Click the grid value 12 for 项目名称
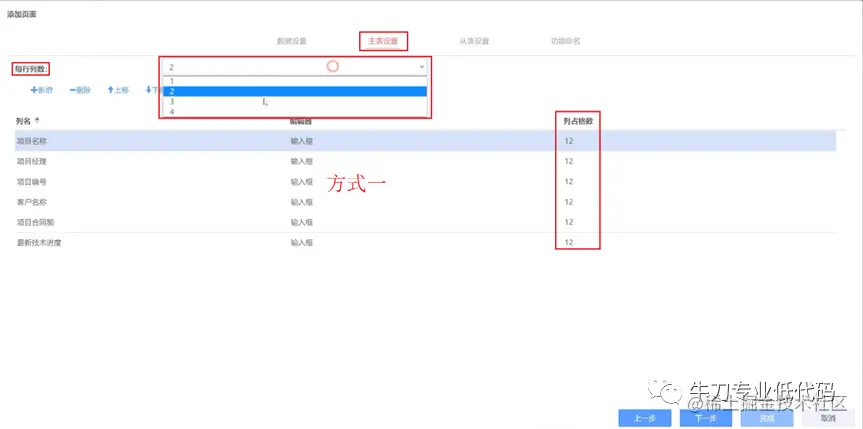Screen dimensions: 863x429 pyautogui.click(x=569, y=141)
